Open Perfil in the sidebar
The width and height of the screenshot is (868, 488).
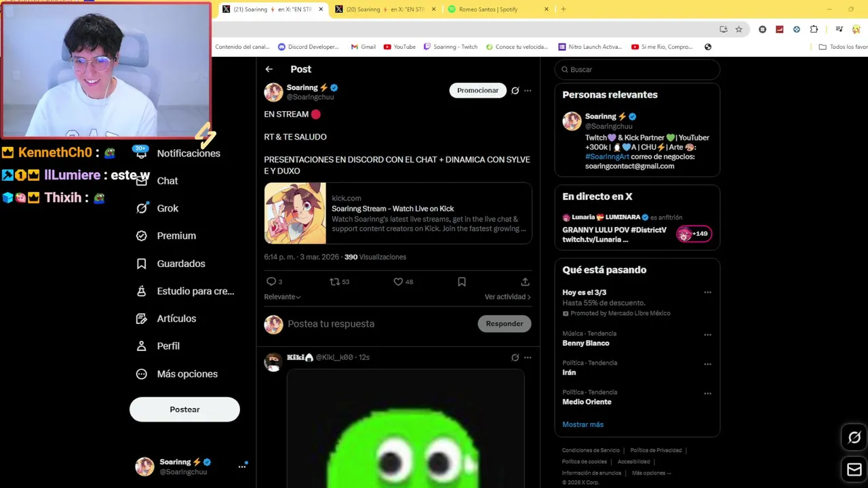coord(168,346)
